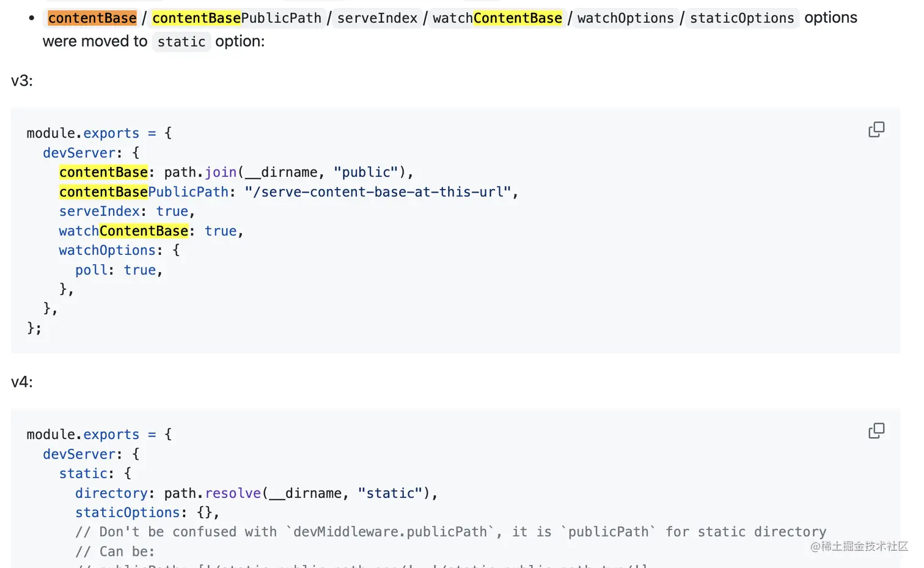This screenshot has height=568, width=924.
Task: Click the static inline code word
Action: click(181, 42)
